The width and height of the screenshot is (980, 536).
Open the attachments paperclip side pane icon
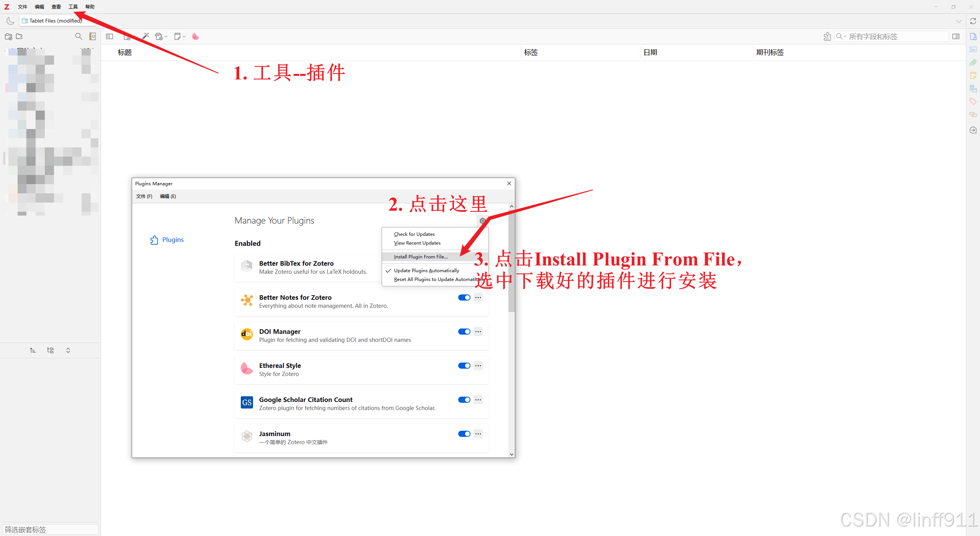click(x=973, y=62)
